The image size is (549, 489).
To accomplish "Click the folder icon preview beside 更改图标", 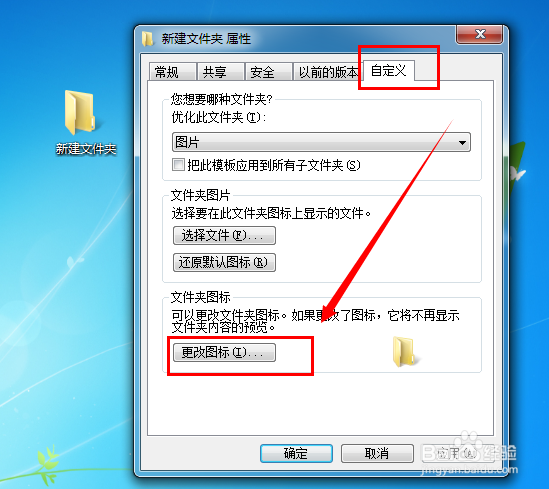I will click(403, 351).
